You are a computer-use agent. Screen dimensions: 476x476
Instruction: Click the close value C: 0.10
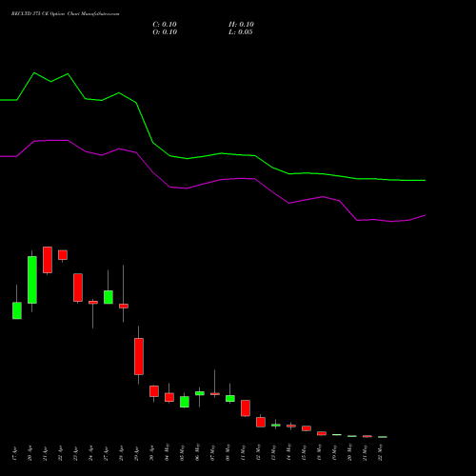pyautogui.click(x=165, y=25)
